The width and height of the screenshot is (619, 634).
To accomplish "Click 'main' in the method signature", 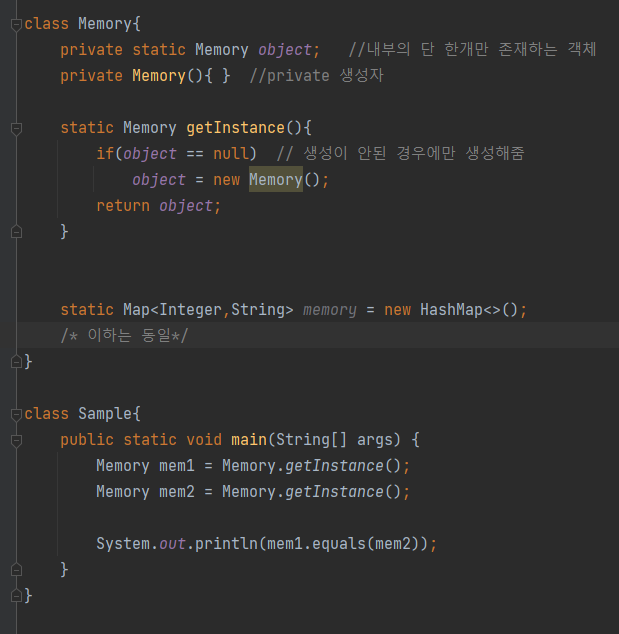I will click(x=249, y=440).
